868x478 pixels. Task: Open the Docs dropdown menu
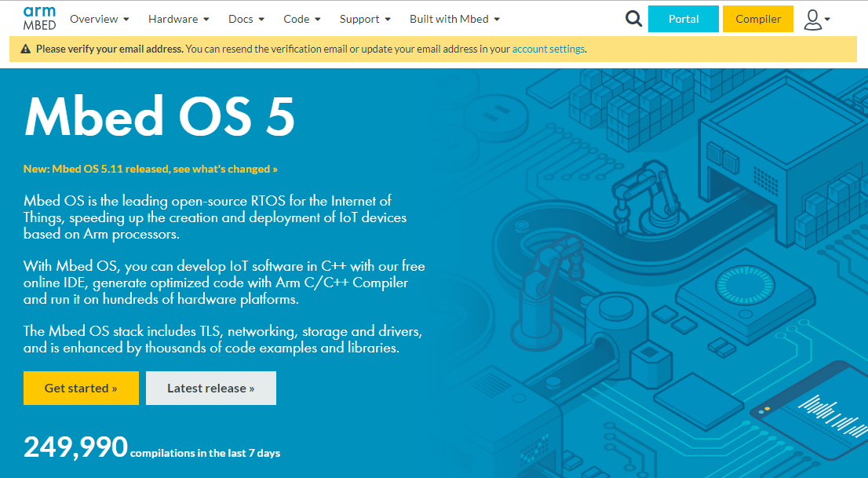click(246, 19)
